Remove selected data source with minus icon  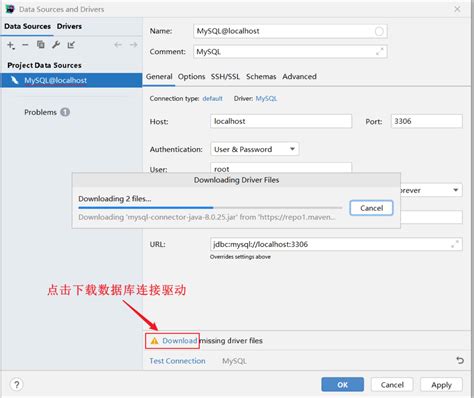25,45
